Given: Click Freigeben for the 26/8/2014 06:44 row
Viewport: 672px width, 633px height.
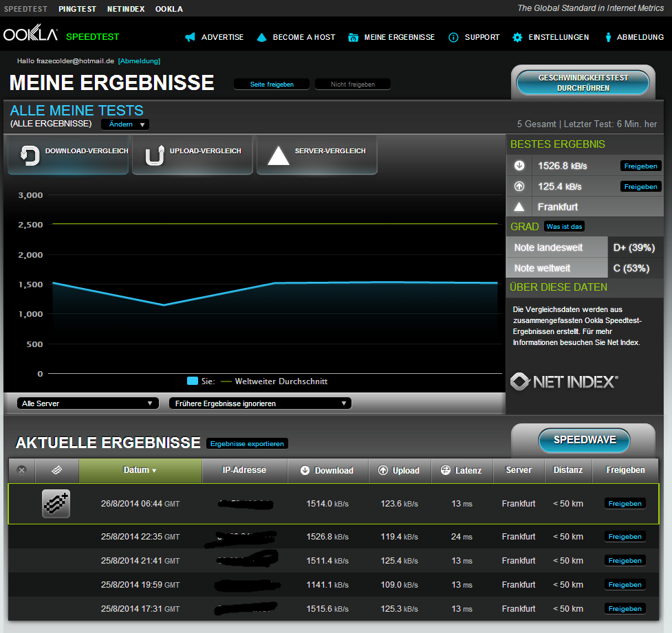Looking at the screenshot, I should point(625,504).
